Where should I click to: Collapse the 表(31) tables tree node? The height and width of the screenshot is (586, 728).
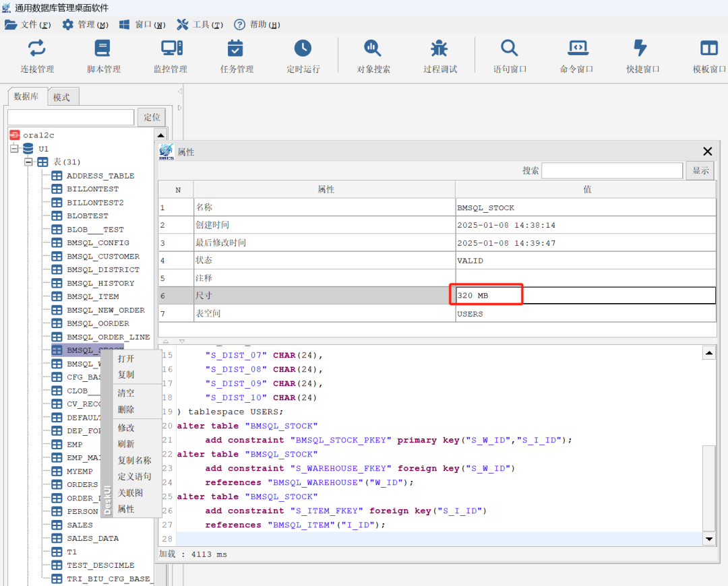[28, 162]
